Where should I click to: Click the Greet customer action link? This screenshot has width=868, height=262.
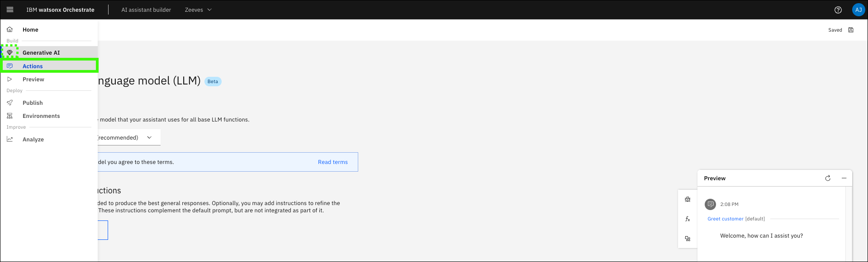(x=725, y=219)
